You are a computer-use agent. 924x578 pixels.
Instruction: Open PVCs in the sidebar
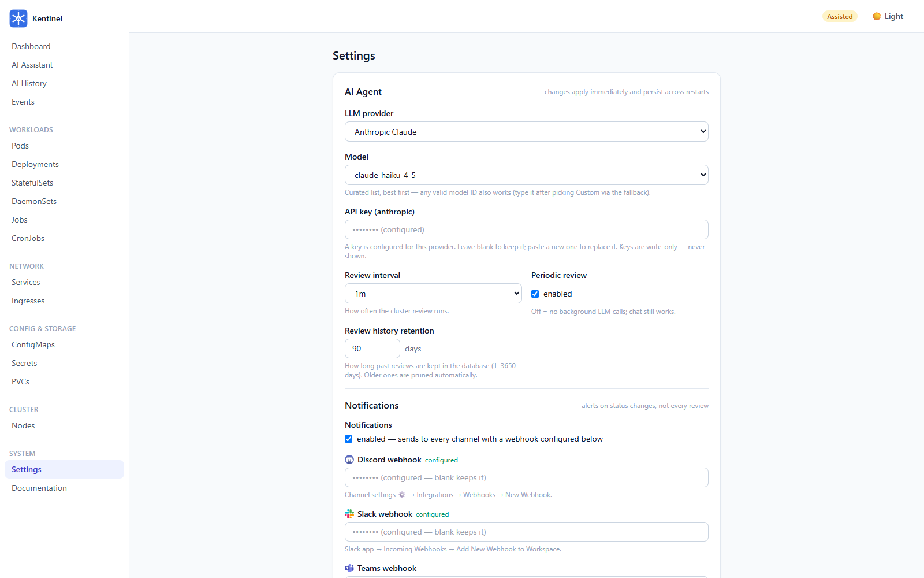coord(64,381)
